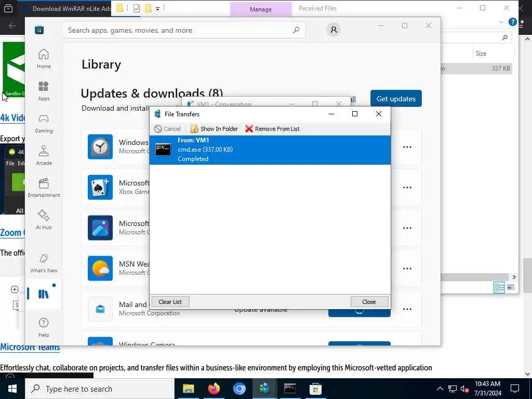This screenshot has height=399, width=532.
Task: Open What's New in Store sidebar
Action: click(44, 263)
